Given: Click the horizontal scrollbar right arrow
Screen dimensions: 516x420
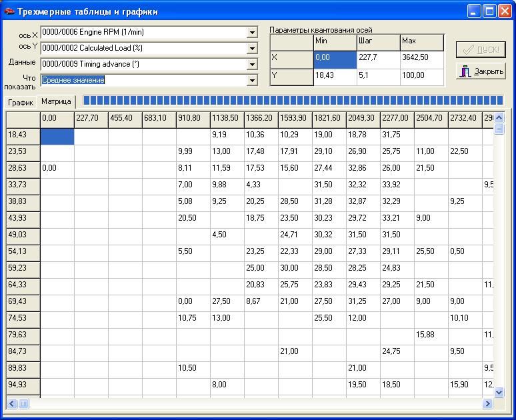Looking at the screenshot, I should click(x=487, y=404).
